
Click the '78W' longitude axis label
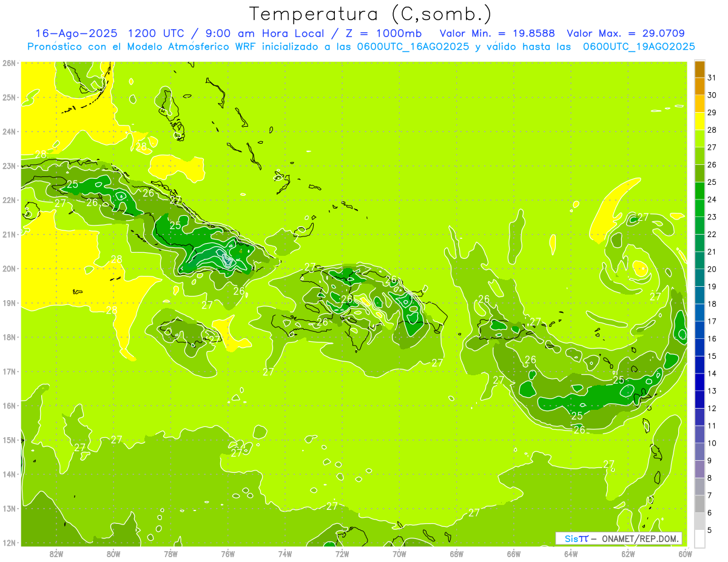pyautogui.click(x=170, y=553)
